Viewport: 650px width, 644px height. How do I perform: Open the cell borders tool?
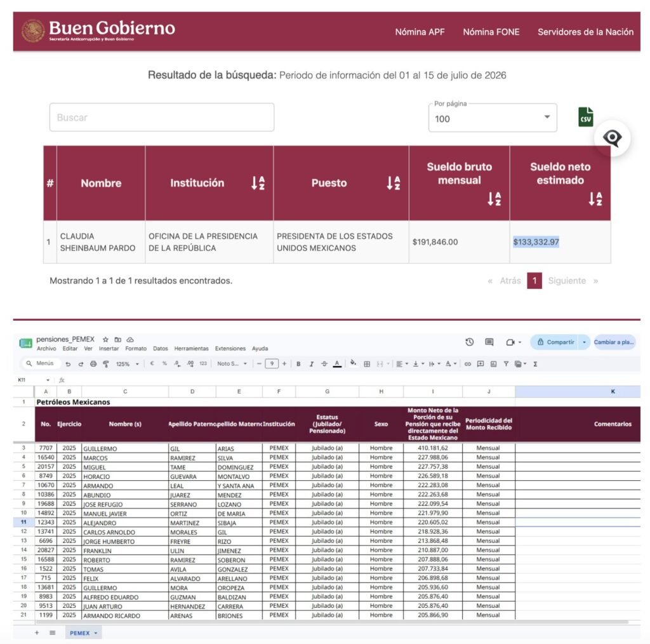(x=367, y=364)
